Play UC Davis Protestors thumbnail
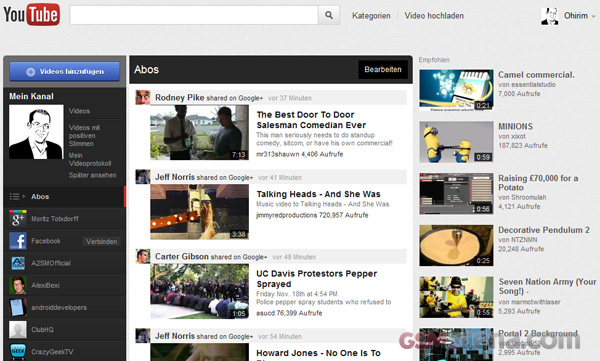The image size is (600, 361). click(199, 291)
